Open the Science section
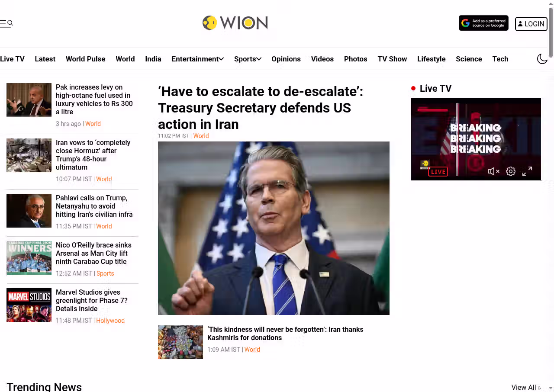Viewport: 554px width, 392px height. 469,59
